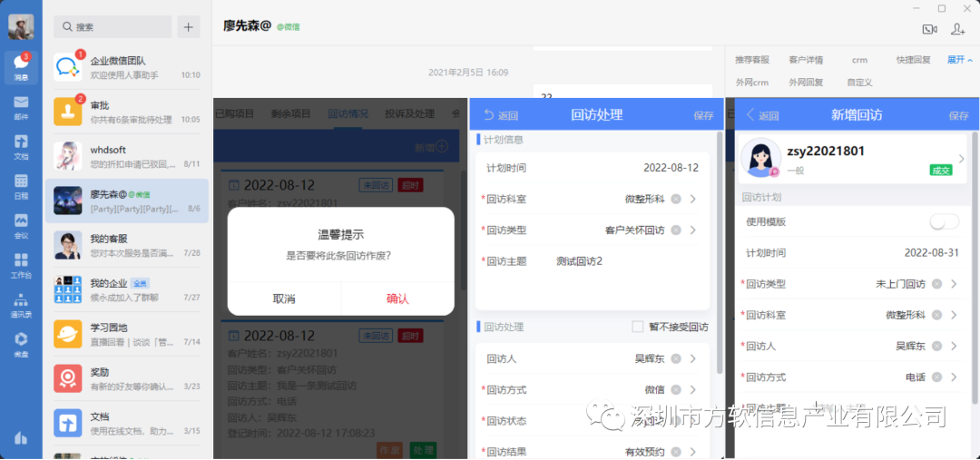
Task: Select the 快捷回复 tab
Action: click(913, 60)
